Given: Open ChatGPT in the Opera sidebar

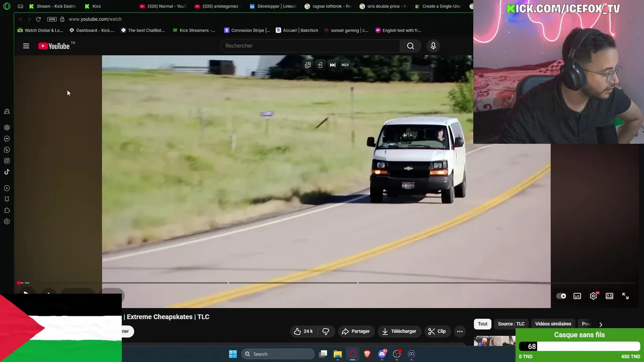Looking at the screenshot, I should click(7, 128).
